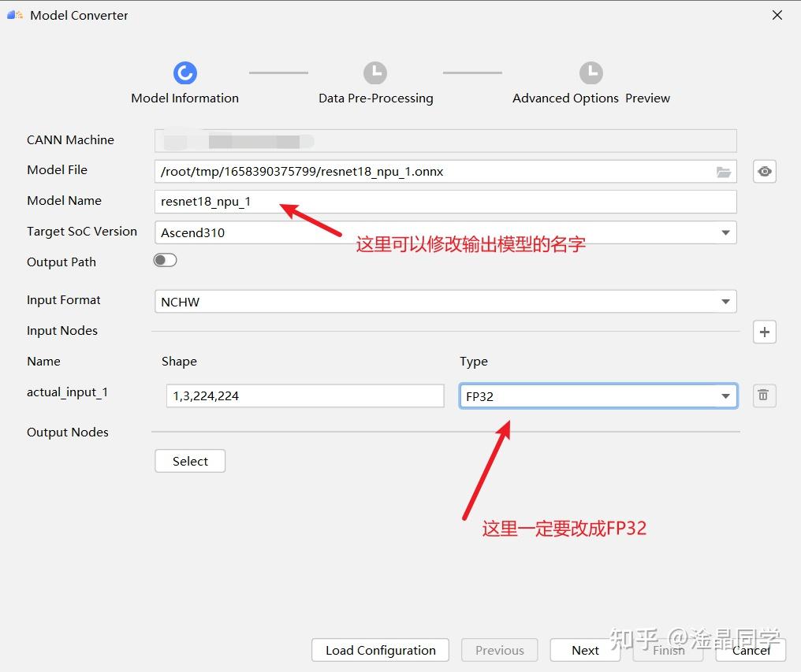Open the Model File folder browser
Screen dimensions: 801x672
[x=724, y=171]
